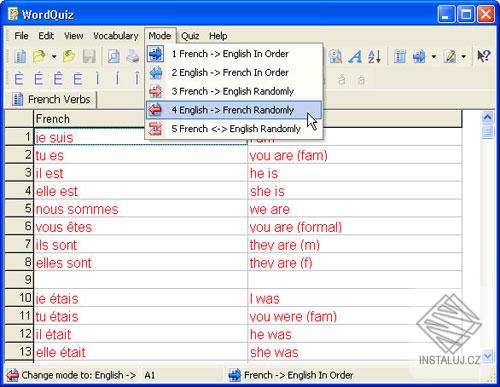Image resolution: width=500 pixels, height=387 pixels.
Task: Open the Edit menu
Action: (x=46, y=36)
